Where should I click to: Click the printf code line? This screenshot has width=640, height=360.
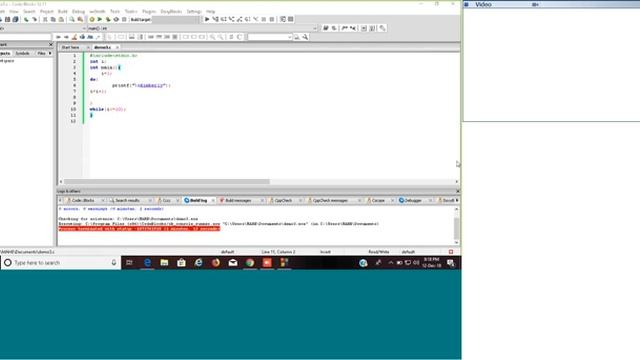click(x=141, y=85)
